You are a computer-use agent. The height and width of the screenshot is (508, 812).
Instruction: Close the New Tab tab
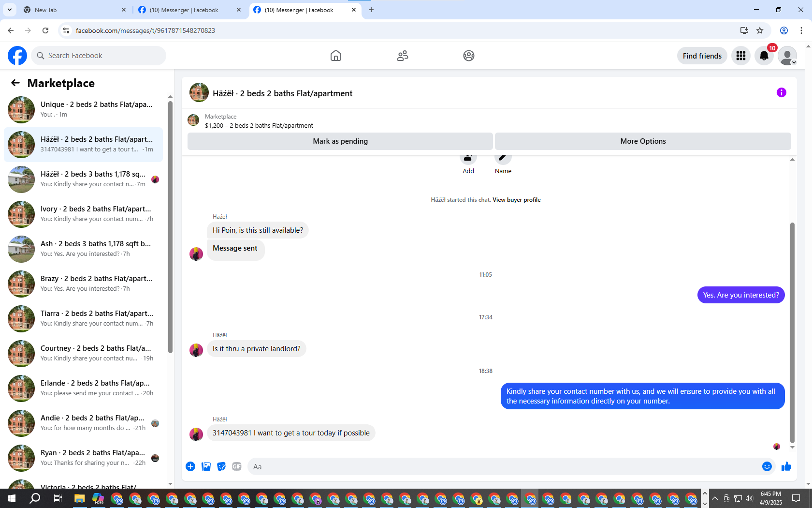click(x=124, y=10)
